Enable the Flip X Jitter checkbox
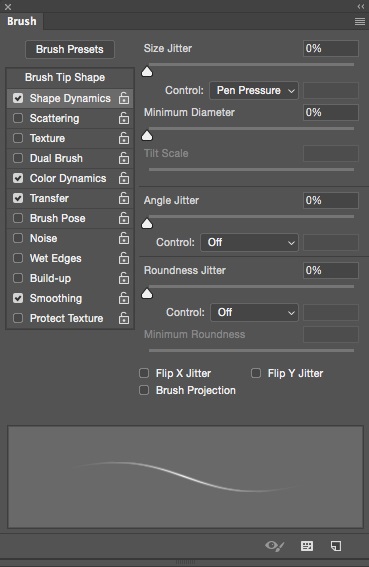Screen dimensions: 369x567 pos(144,373)
